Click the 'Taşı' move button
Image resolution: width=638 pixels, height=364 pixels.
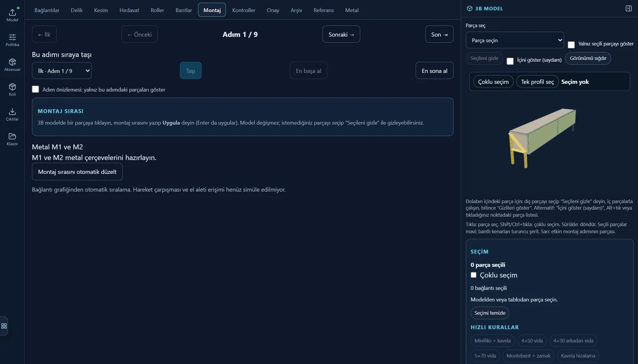[191, 71]
